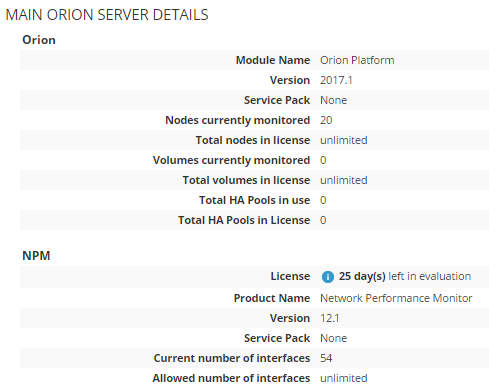489x389 pixels.
Task: Click the 'Product Name' label
Action: 272,298
